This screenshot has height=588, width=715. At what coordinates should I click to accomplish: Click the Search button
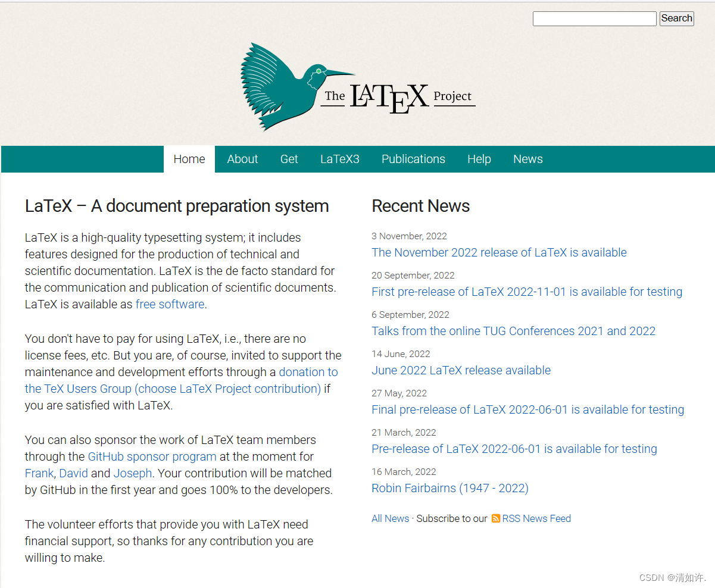(x=676, y=18)
